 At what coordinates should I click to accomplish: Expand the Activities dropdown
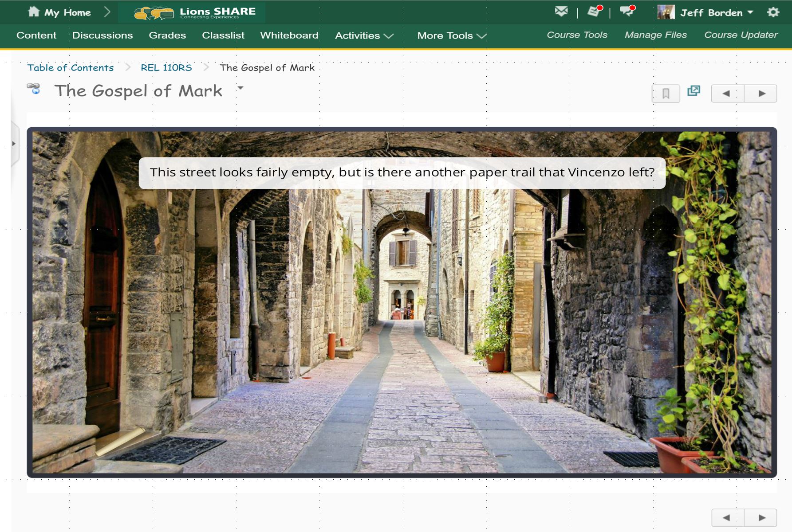[x=363, y=35]
